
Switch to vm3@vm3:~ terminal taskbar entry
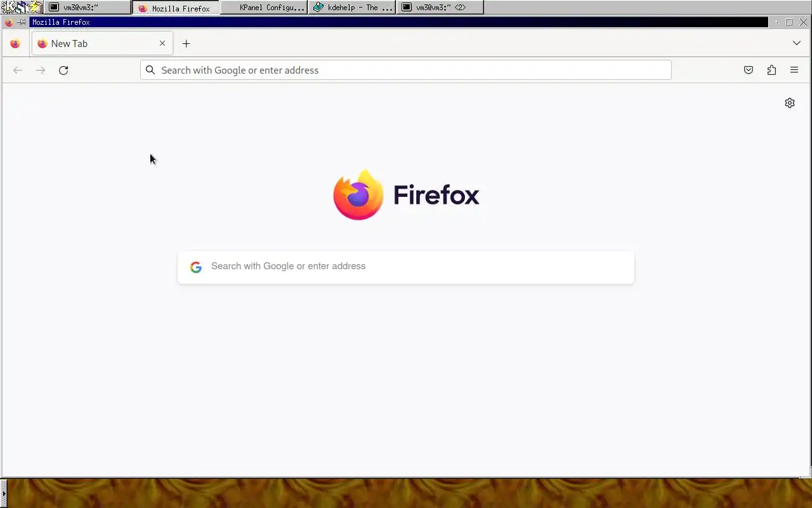88,8
